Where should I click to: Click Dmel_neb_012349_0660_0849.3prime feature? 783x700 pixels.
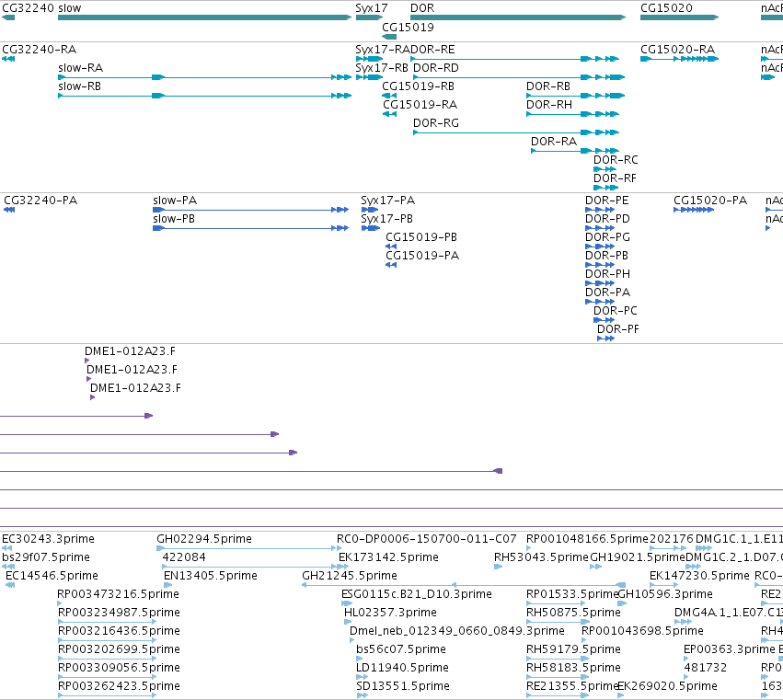pos(457,631)
